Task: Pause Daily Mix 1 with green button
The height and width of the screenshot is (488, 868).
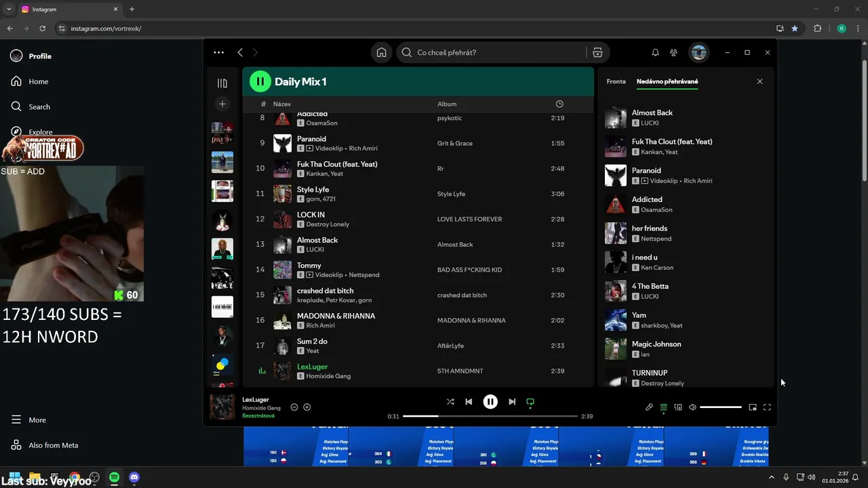Action: click(x=260, y=81)
